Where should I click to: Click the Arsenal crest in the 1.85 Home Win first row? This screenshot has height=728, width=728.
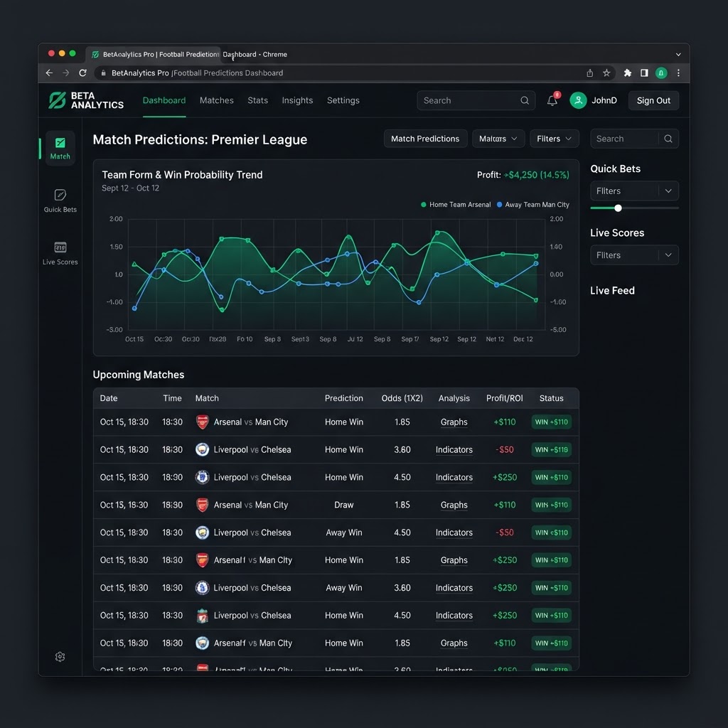coord(203,422)
